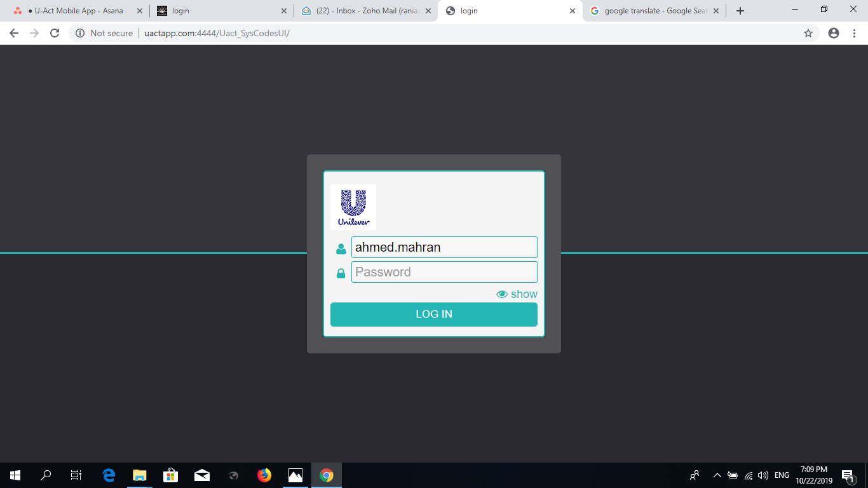
Task: Click the Not secure site info indicator
Action: tap(104, 33)
